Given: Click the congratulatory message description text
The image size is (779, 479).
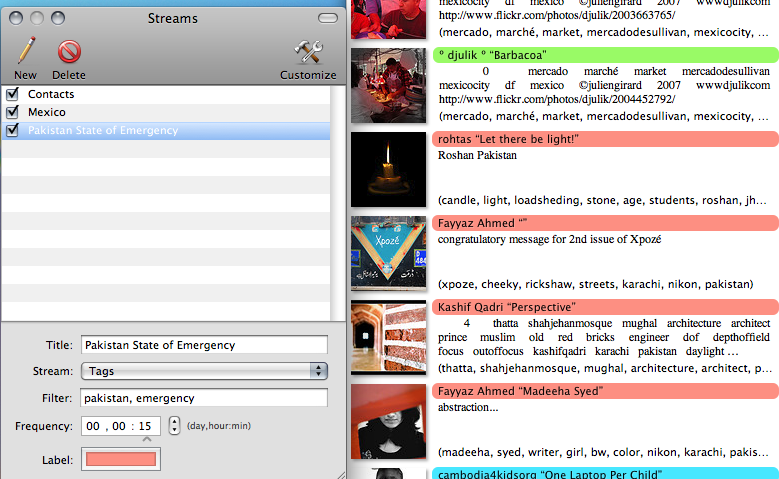Looking at the screenshot, I should point(549,239).
